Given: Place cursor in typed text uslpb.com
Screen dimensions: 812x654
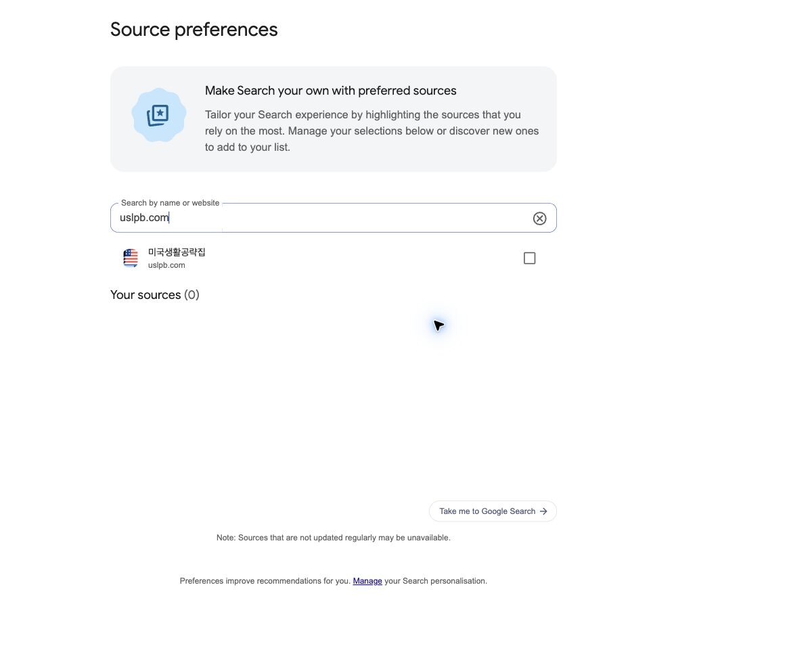Looking at the screenshot, I should click(x=144, y=218).
